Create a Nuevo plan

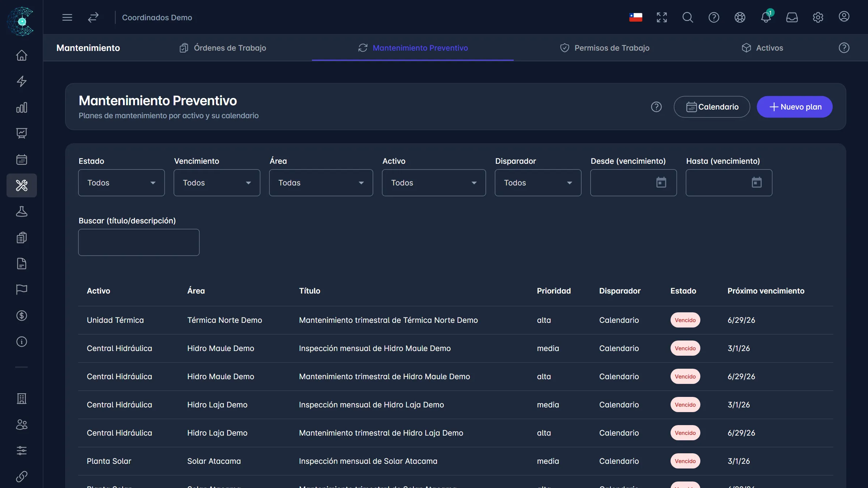click(x=795, y=107)
